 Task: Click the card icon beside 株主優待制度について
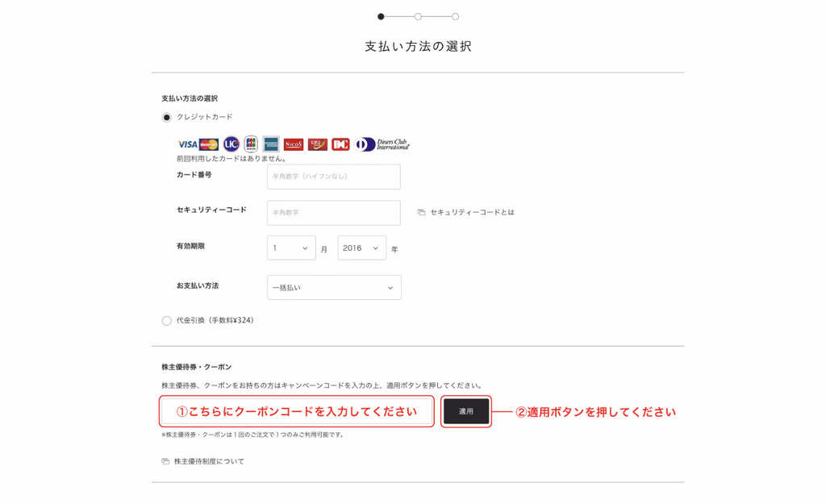(x=165, y=461)
